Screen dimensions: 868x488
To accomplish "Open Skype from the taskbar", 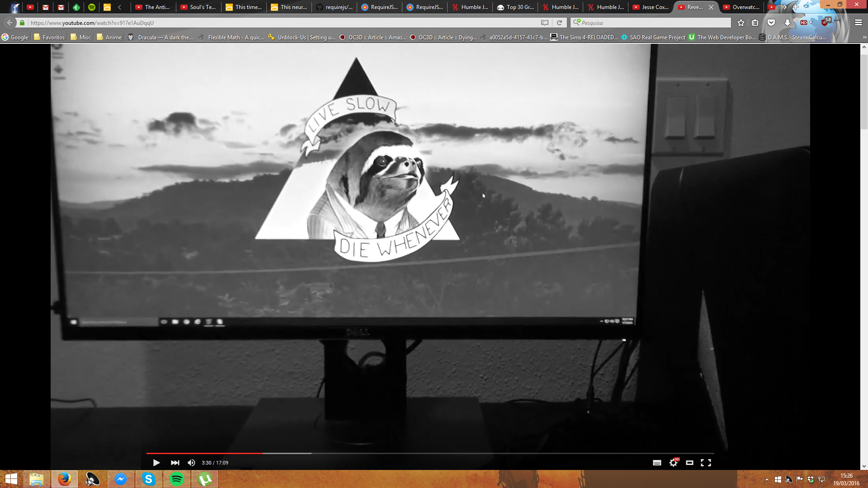I will [148, 479].
